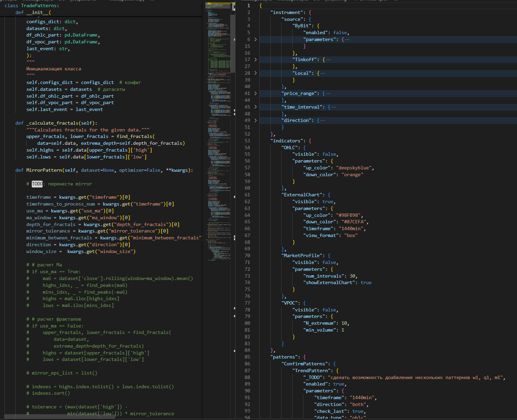
Task: Click the ellipsis marker after "time_interval": {
Action: (x=334, y=107)
